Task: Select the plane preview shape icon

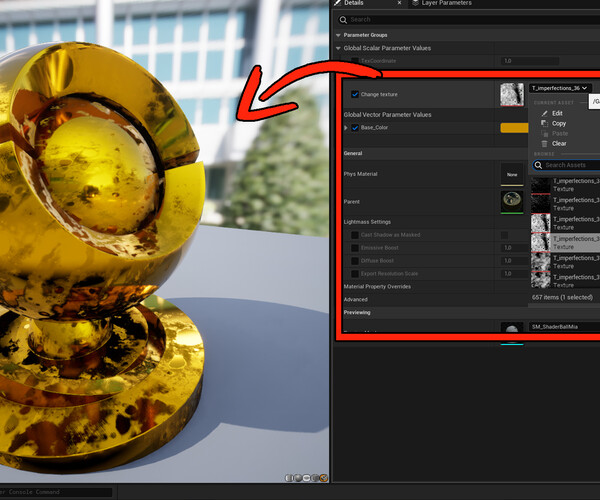Action: click(307, 478)
